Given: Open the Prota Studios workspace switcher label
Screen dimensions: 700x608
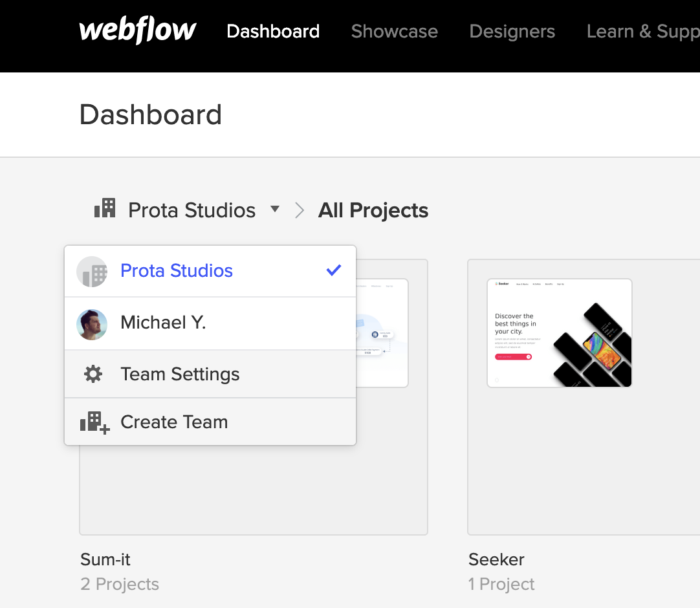Looking at the screenshot, I should pos(192,210).
